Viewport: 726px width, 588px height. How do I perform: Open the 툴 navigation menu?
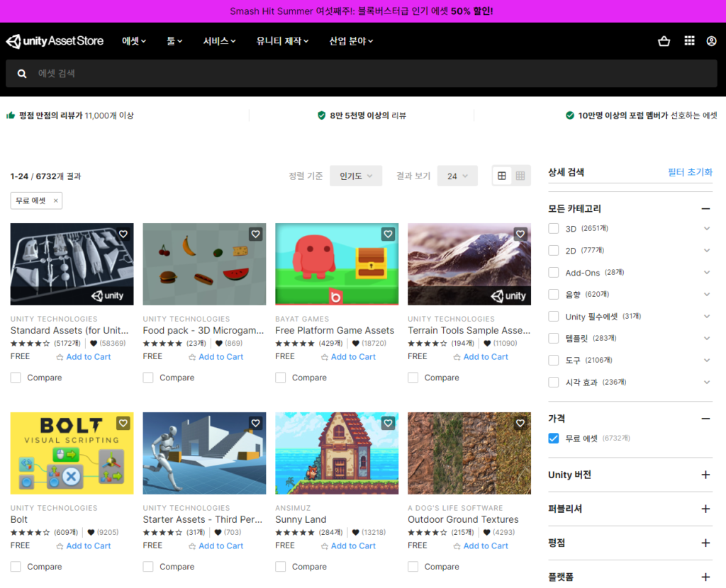tap(174, 41)
